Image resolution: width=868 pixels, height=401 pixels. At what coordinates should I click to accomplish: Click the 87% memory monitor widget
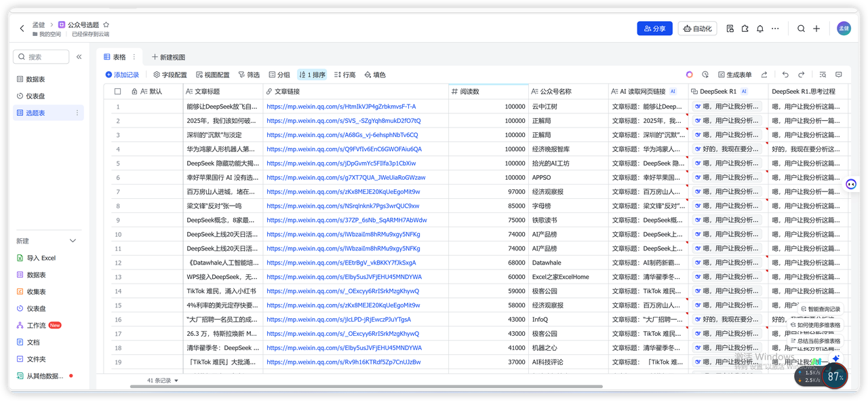(x=835, y=376)
